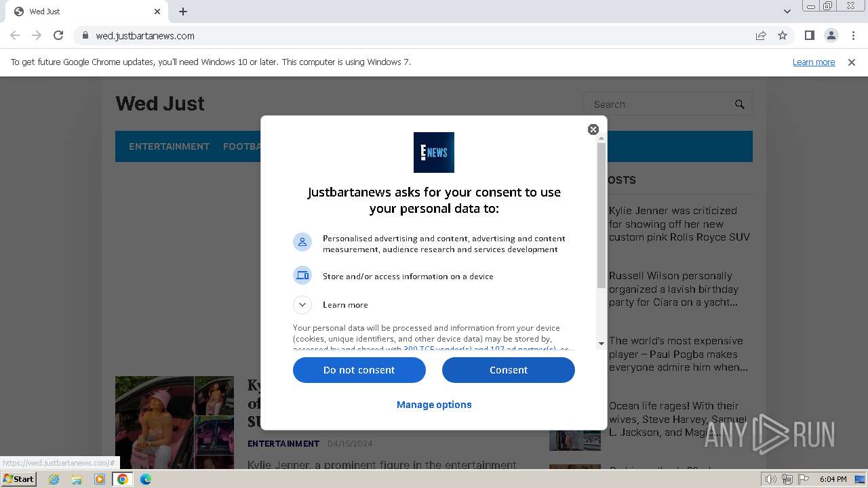Click the store information device icon
The image size is (868, 488).
tap(302, 275)
